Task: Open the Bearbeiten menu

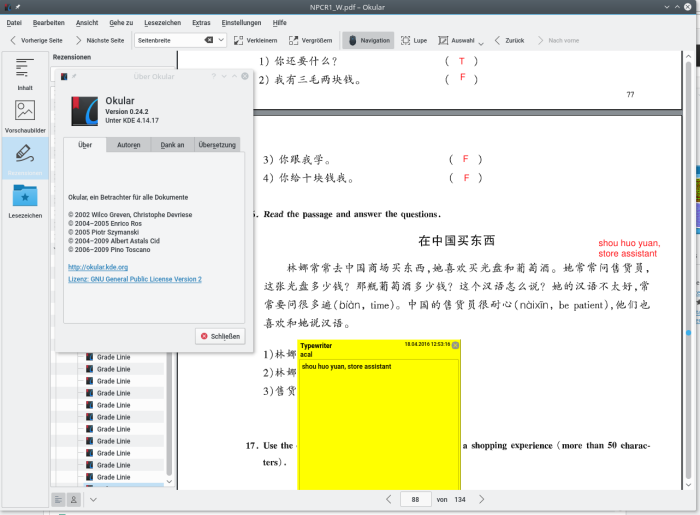Action: [49, 23]
